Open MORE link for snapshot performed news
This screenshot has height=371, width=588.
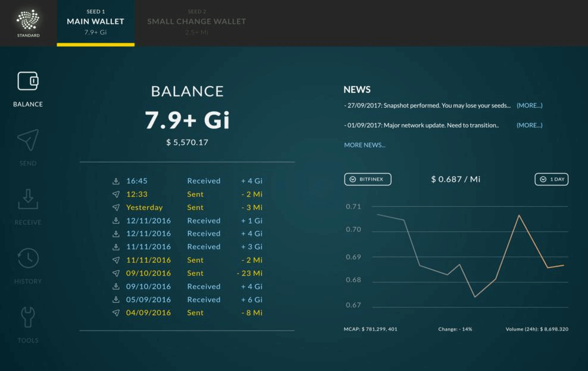(529, 105)
